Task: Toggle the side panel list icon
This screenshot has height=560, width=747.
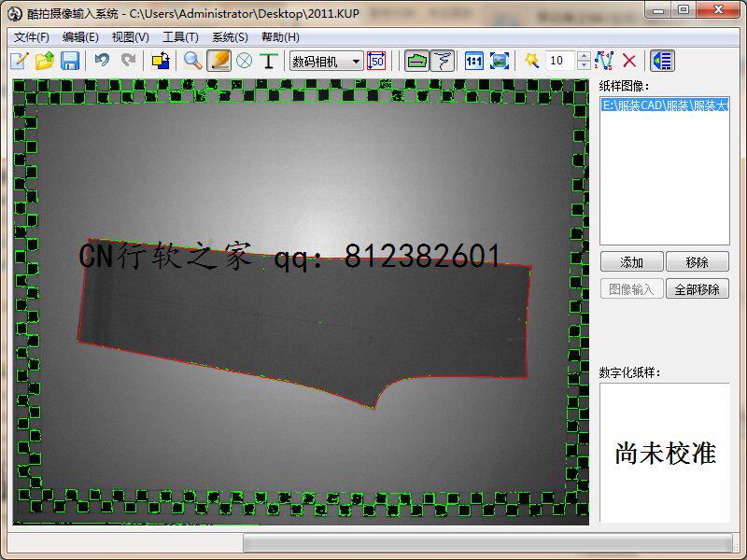Action: (x=663, y=61)
